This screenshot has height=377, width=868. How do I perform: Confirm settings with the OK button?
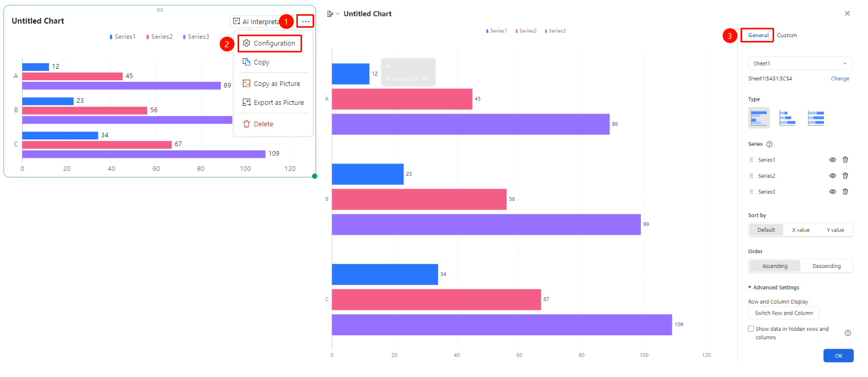(x=838, y=356)
